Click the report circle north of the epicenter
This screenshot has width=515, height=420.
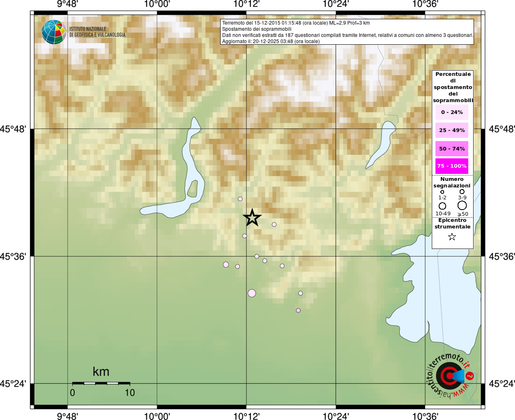[240, 199]
